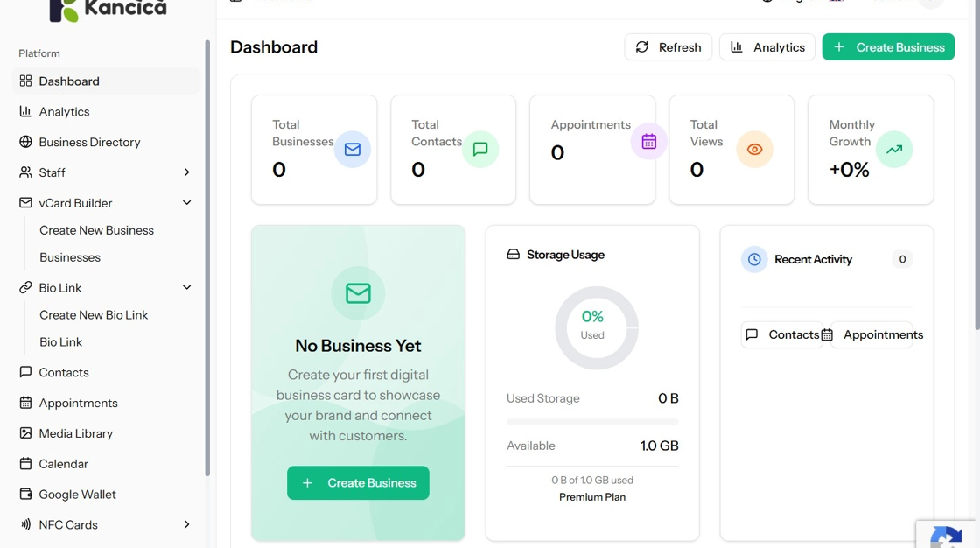This screenshot has width=980, height=548.
Task: Click the Used Storage progress bar
Action: pos(592,422)
